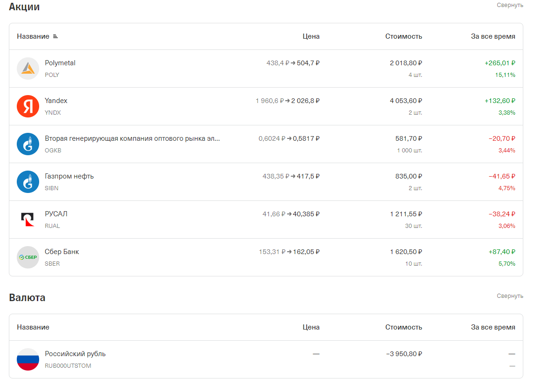Viewport: 541px width, 392px height.
Task: Open the Российский рубль currency row
Action: (x=266, y=359)
